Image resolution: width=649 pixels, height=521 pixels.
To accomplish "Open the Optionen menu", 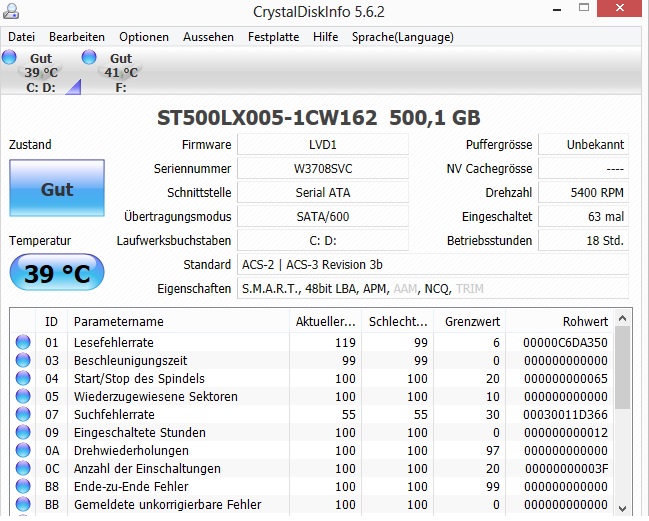I will tap(144, 37).
